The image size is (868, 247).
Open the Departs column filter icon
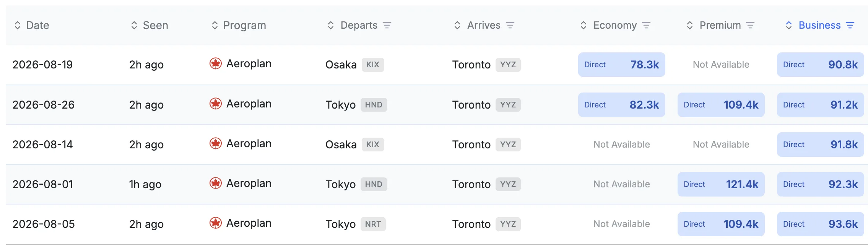click(387, 25)
